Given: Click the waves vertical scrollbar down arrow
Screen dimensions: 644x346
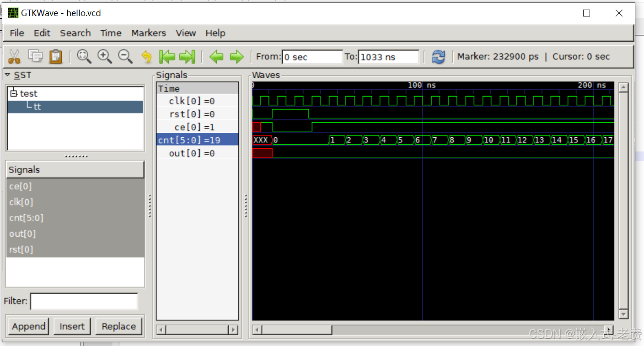Looking at the screenshot, I should (623, 314).
